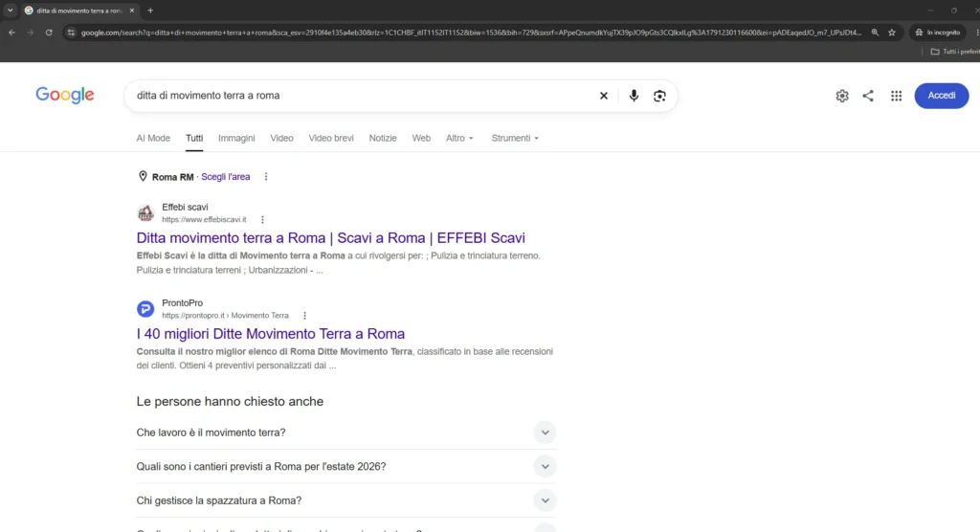Open the Altro dropdown

459,138
